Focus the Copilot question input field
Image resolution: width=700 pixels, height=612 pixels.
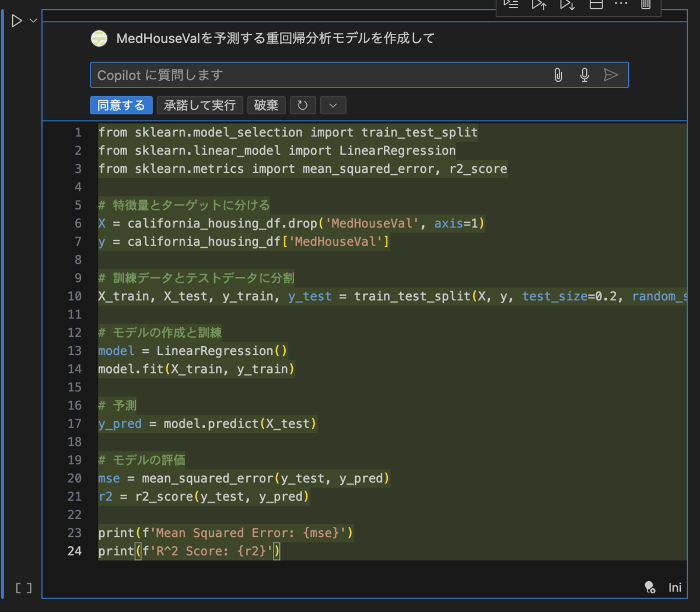[x=359, y=75]
